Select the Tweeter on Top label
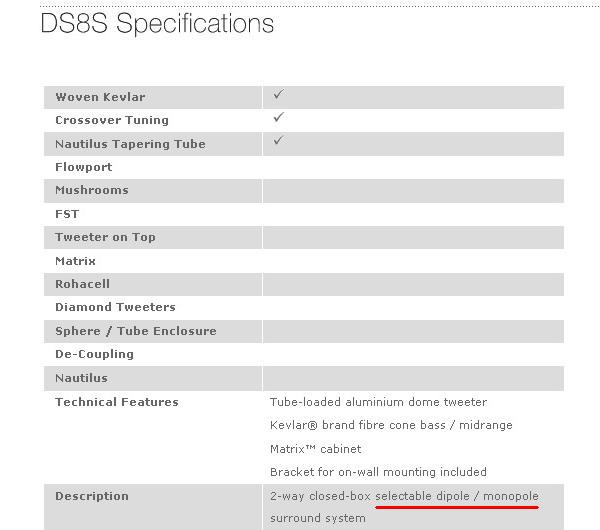The width and height of the screenshot is (600, 530). click(105, 237)
